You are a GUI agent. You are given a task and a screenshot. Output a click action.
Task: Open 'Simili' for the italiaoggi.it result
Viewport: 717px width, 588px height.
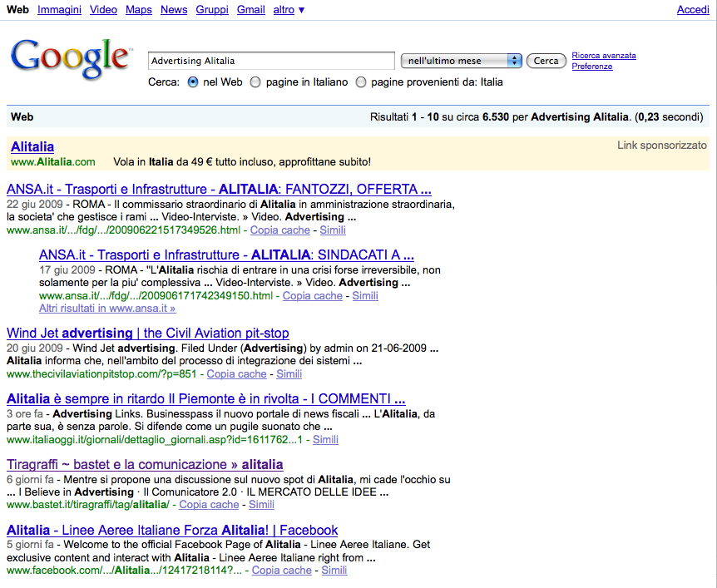(x=325, y=440)
